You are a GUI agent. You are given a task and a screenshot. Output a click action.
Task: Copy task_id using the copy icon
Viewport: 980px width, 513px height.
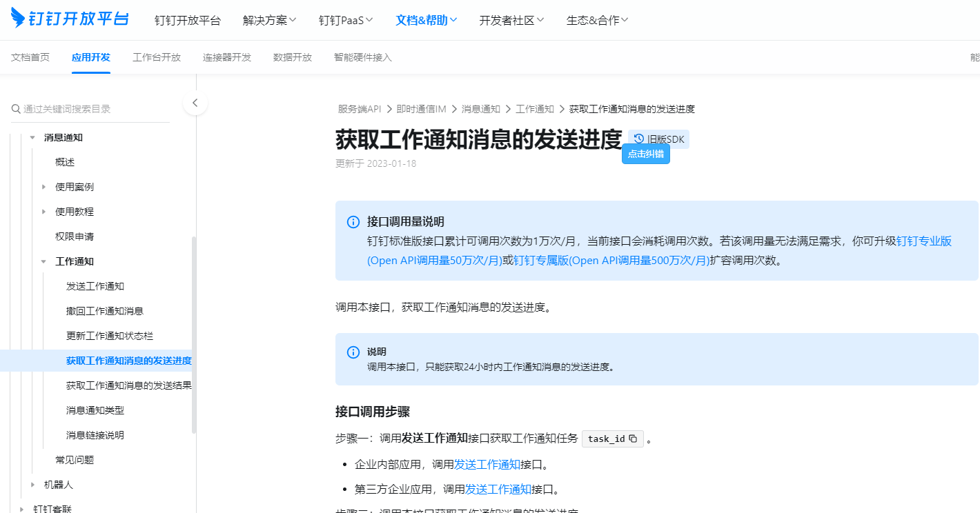tap(633, 439)
